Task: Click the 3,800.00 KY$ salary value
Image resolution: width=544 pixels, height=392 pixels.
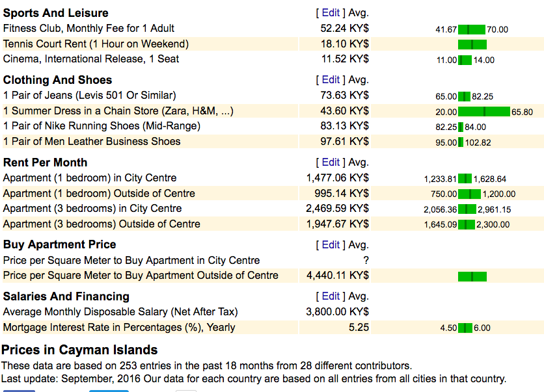Action: coord(337,311)
